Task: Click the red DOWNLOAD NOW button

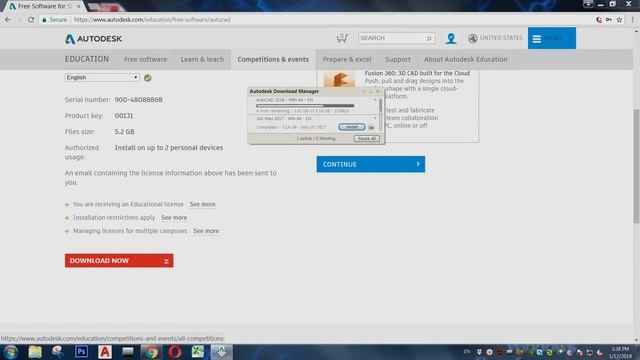Action: (119, 260)
